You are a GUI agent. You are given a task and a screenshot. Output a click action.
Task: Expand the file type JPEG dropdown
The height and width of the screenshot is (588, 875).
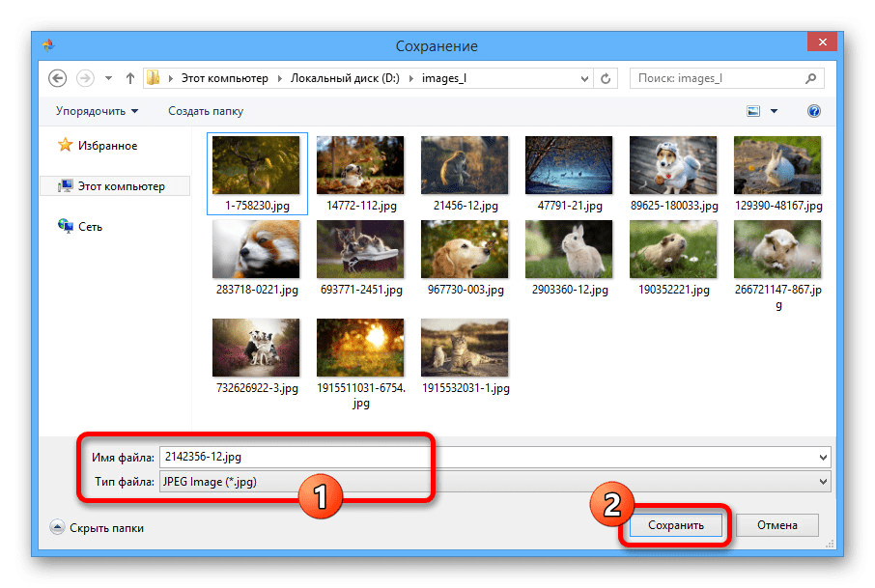pos(823,481)
